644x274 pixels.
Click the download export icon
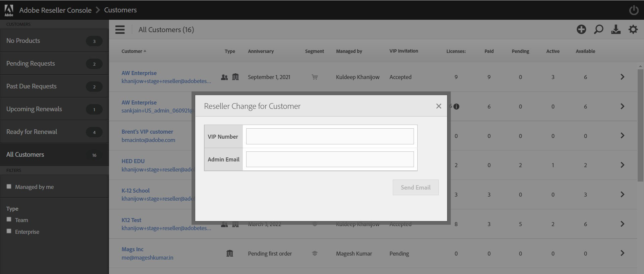[x=616, y=29]
